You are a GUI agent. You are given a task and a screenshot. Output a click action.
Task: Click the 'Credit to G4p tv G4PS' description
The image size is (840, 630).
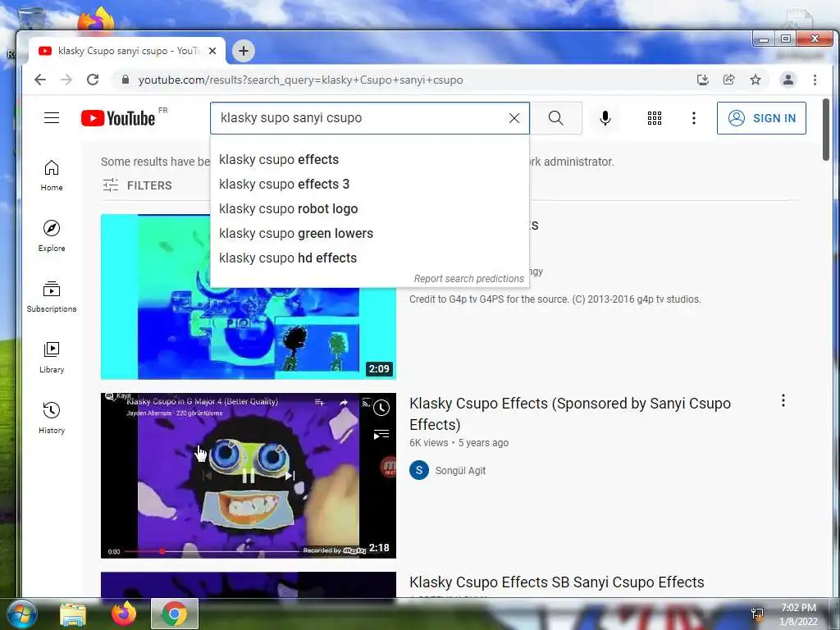(x=555, y=299)
